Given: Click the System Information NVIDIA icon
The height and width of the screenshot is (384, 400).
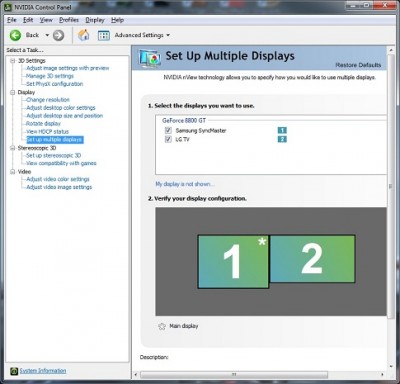Looking at the screenshot, I should tap(14, 371).
